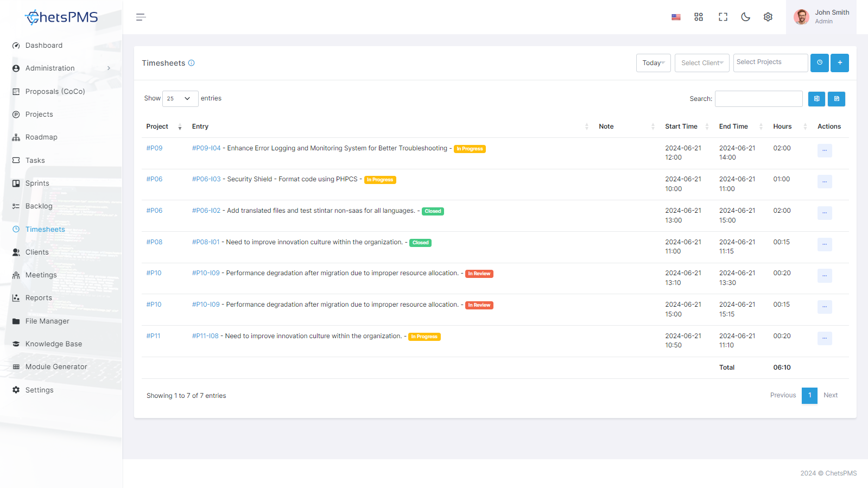Expand the Administration sidebar menu
This screenshot has height=488, width=868.
[x=61, y=68]
